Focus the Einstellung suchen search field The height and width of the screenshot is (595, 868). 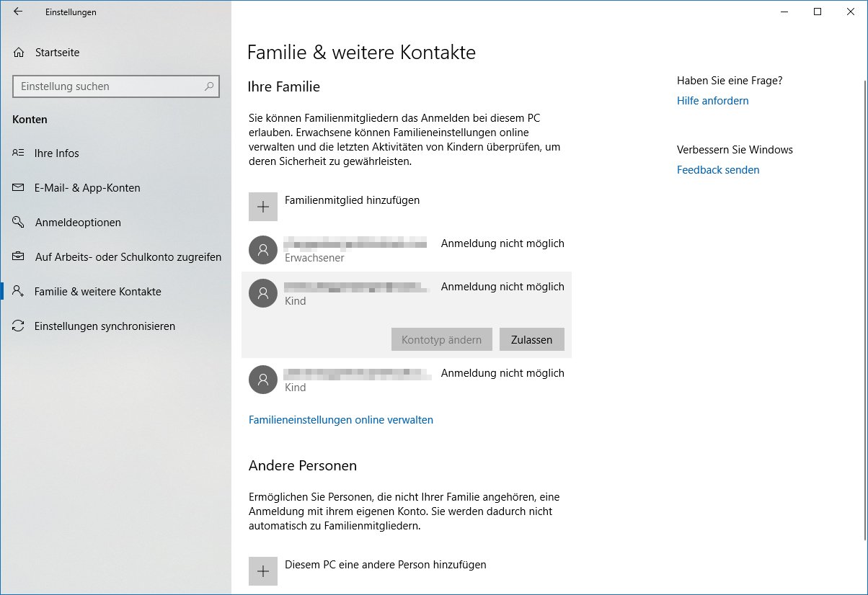(x=115, y=86)
